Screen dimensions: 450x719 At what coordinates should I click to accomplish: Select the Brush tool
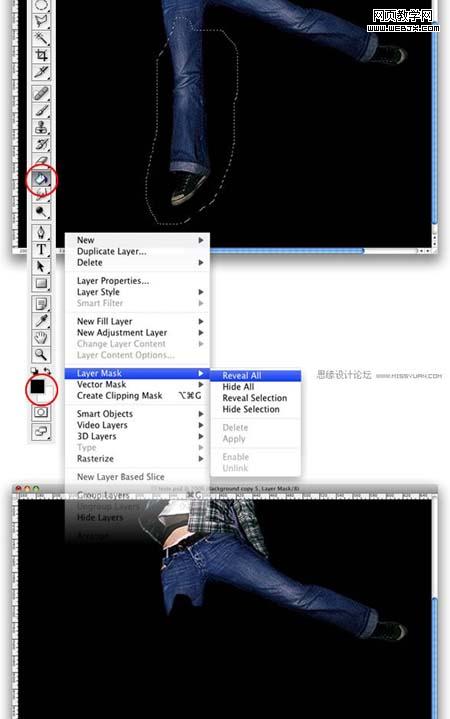pyautogui.click(x=41, y=111)
